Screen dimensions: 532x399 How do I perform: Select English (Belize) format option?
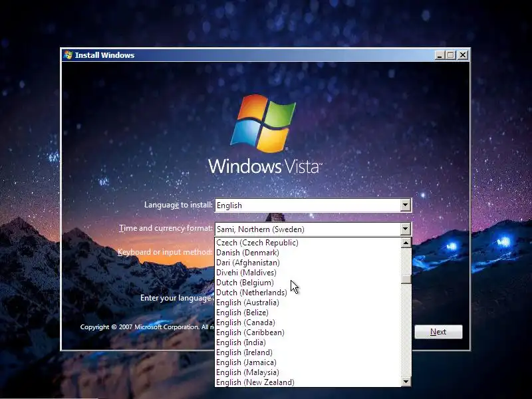(308, 313)
